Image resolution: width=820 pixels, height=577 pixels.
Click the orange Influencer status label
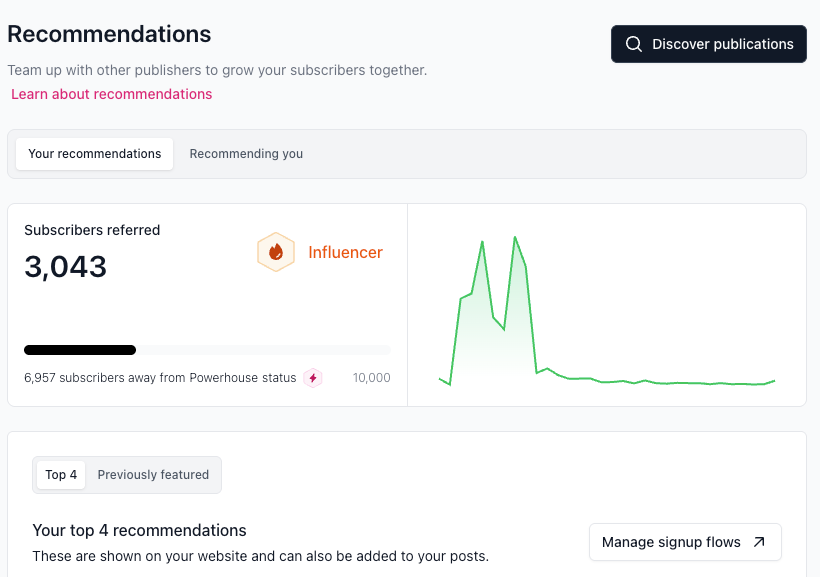pyautogui.click(x=345, y=252)
